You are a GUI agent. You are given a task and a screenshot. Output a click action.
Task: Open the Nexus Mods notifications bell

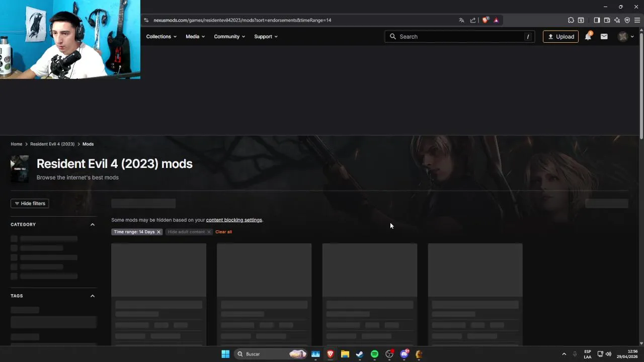click(588, 36)
